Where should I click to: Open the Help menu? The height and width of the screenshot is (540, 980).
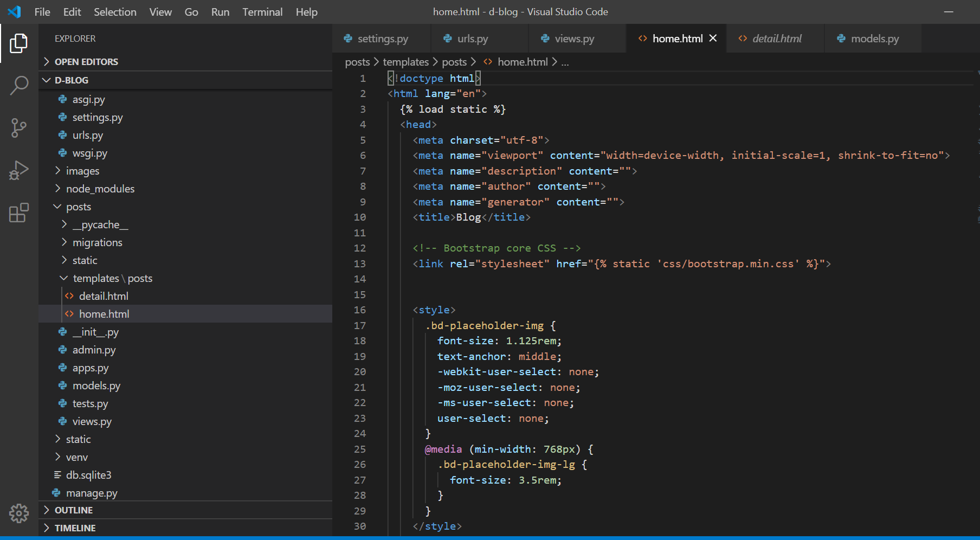306,12
